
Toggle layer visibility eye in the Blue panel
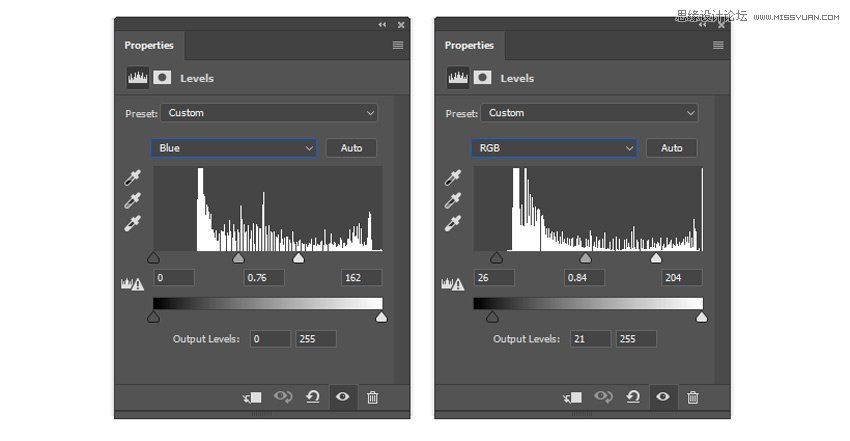[x=343, y=397]
